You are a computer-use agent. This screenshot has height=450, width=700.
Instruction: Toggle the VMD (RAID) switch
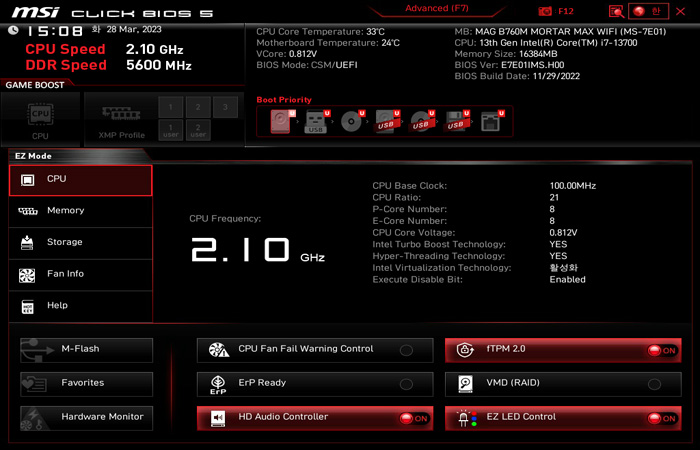pos(654,384)
